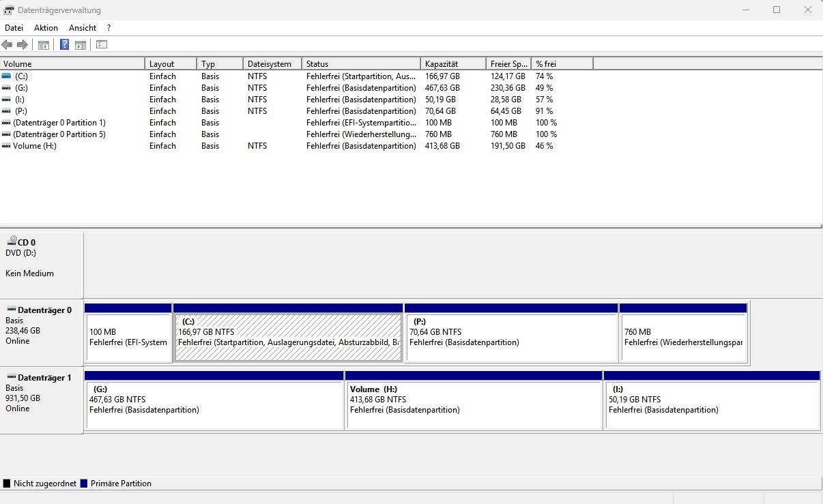This screenshot has width=823, height=504.
Task: Sort by the Volume column header
Action: pos(72,64)
